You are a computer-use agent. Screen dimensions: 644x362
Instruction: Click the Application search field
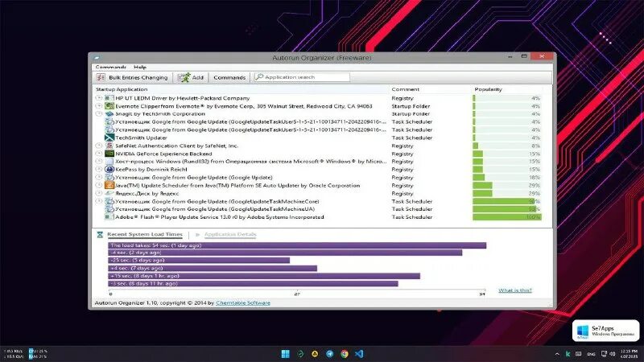click(x=302, y=76)
